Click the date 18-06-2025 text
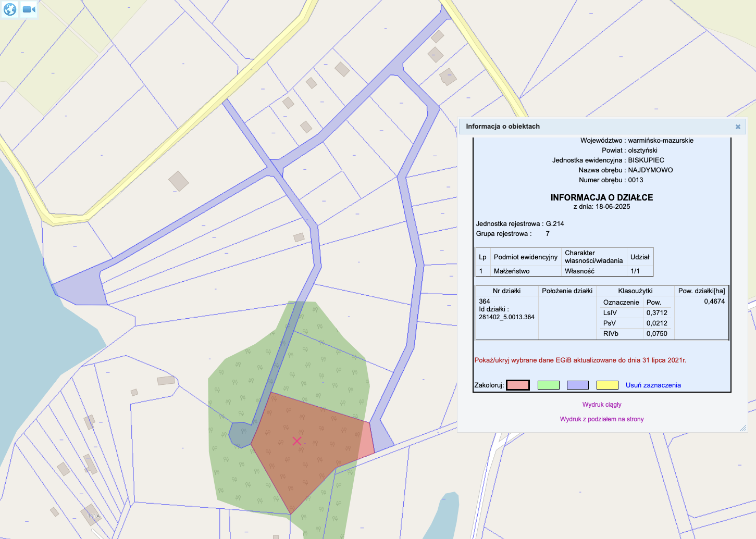The height and width of the screenshot is (539, 756). (613, 206)
